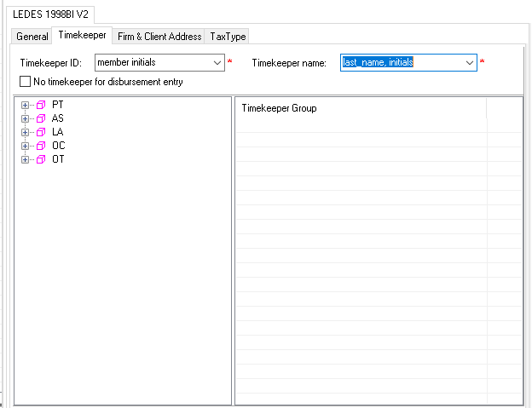
Task: Enable No timekeeper for disbursement entry
Action: 25,82
